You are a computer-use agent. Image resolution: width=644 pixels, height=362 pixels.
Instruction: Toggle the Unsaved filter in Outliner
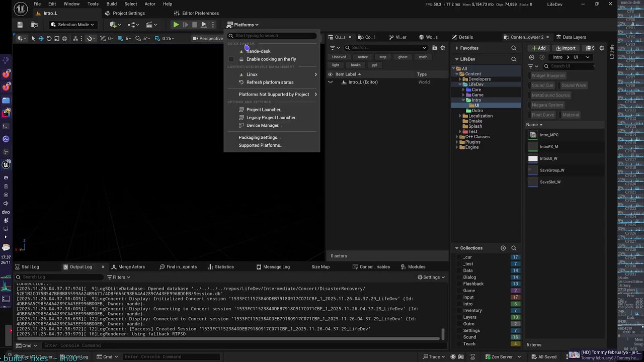point(339,57)
